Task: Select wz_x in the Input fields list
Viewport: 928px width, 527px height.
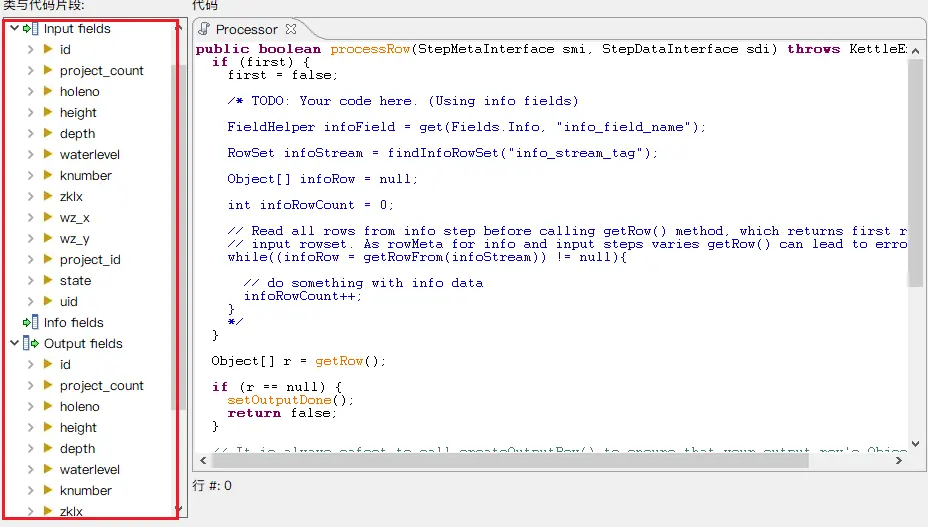Action: pos(74,218)
